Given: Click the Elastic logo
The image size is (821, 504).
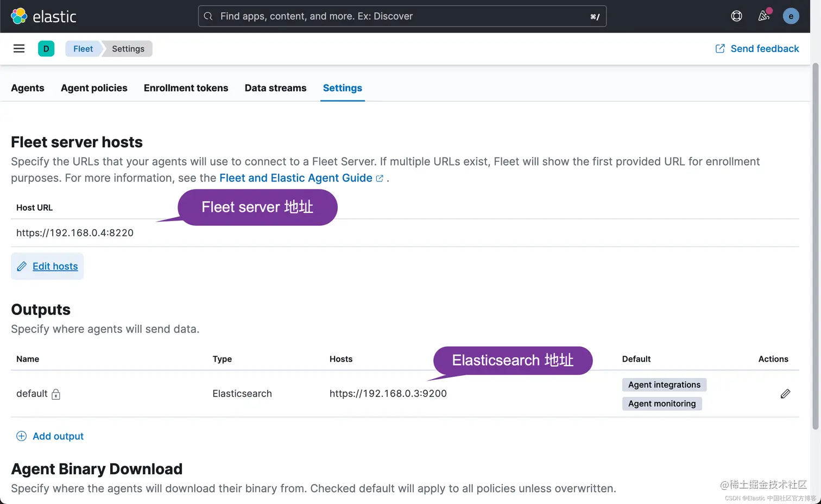Looking at the screenshot, I should pos(43,16).
